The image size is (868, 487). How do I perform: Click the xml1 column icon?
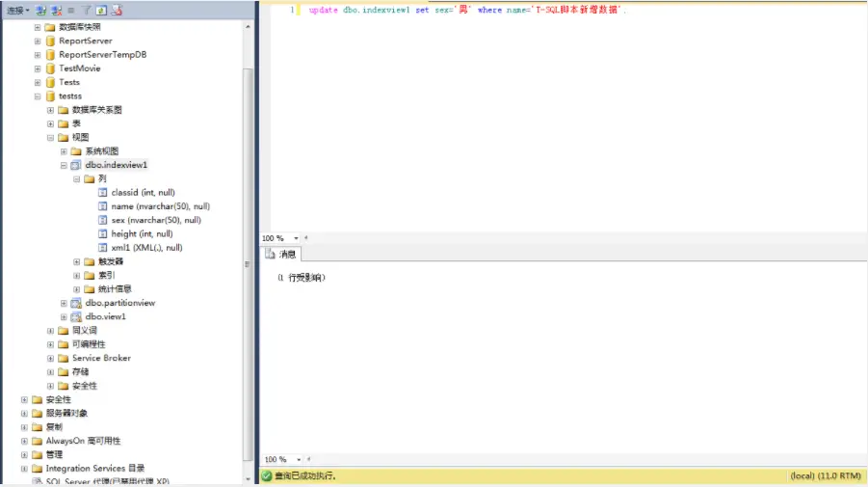click(x=102, y=248)
